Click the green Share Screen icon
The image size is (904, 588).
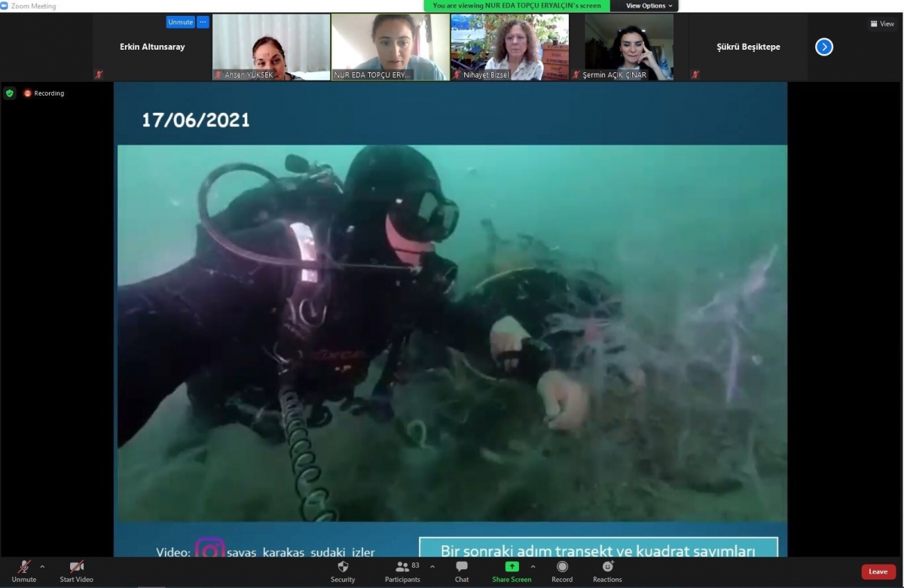pos(512,567)
